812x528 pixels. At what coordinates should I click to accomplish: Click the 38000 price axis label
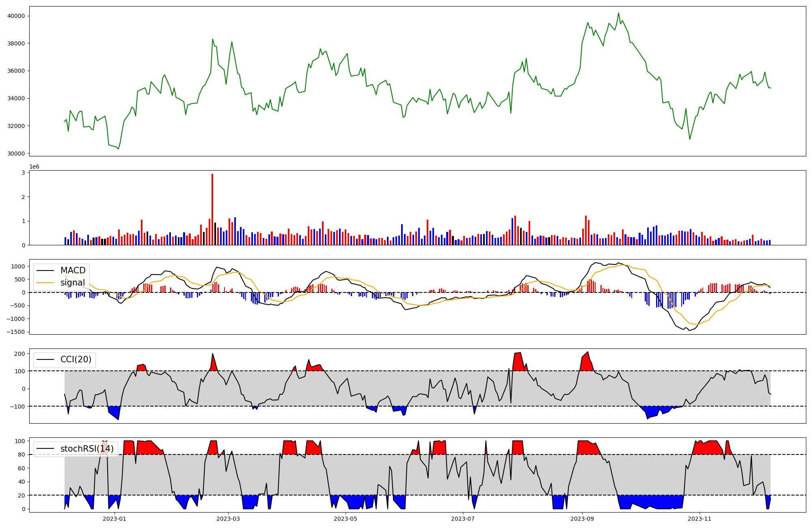[x=16, y=43]
